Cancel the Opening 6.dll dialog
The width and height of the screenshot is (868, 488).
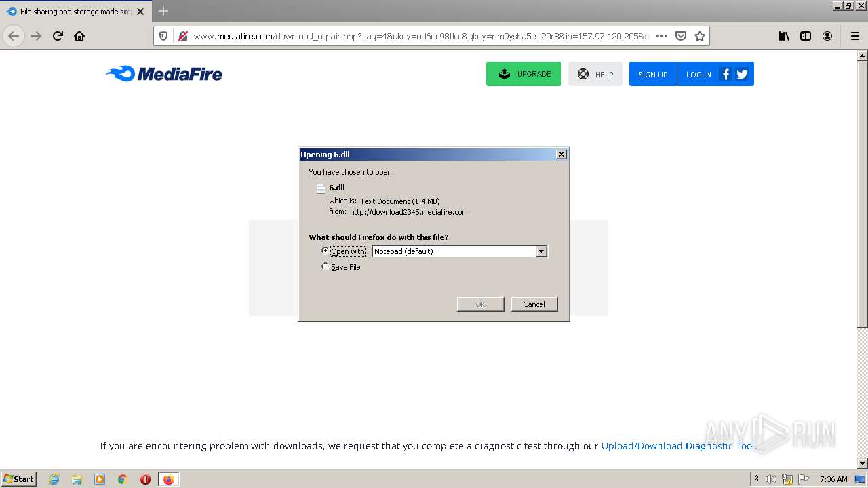click(534, 304)
